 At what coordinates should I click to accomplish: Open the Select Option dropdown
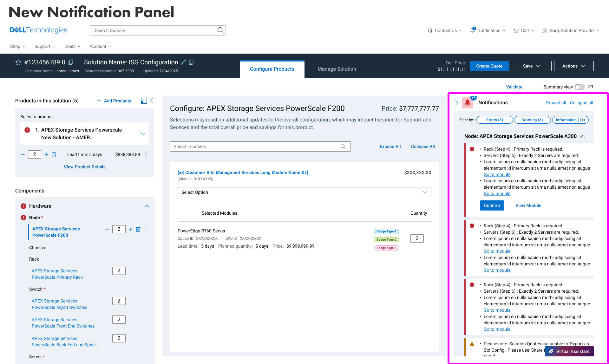pyautogui.click(x=304, y=192)
